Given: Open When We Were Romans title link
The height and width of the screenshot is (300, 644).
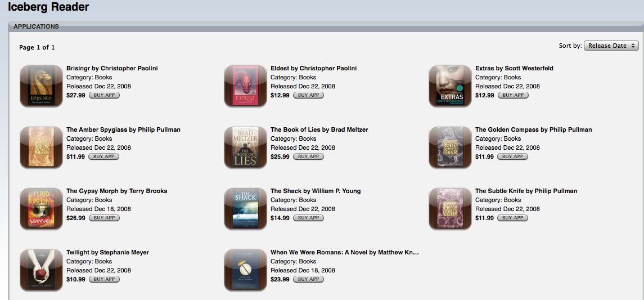Looking at the screenshot, I should point(345,252).
